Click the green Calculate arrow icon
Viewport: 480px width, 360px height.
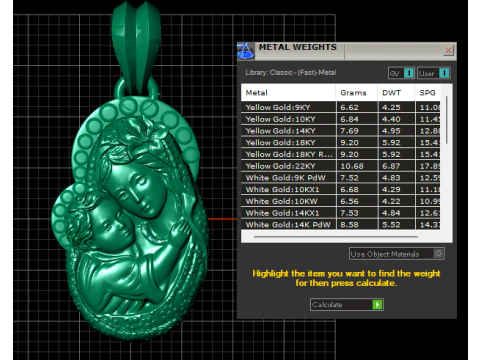point(377,304)
